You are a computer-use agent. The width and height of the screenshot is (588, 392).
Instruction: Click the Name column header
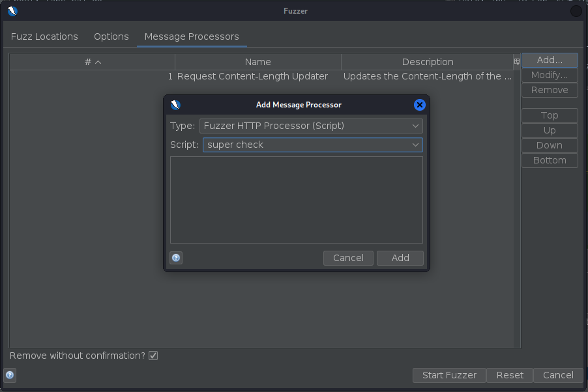click(257, 62)
